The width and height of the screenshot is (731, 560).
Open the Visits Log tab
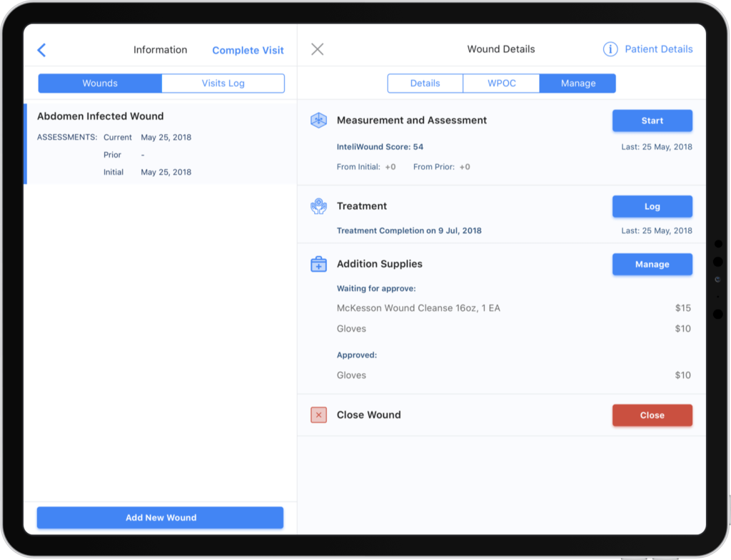(x=223, y=83)
